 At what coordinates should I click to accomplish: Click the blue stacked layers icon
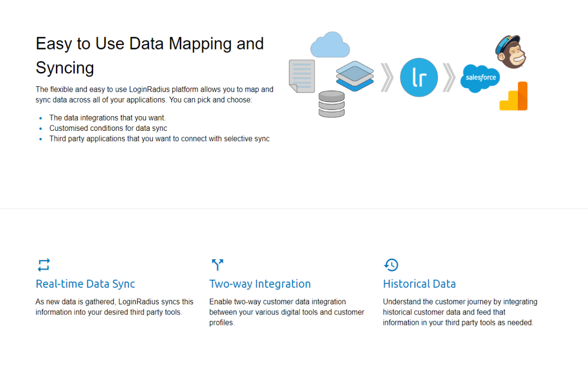(x=355, y=76)
